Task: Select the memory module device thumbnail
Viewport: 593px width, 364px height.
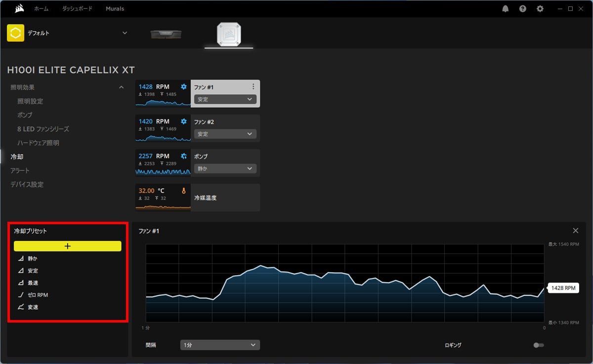Action: 166,34
